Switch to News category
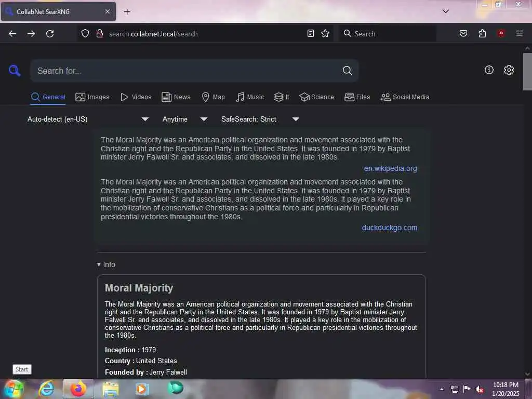The height and width of the screenshot is (399, 532). click(x=176, y=97)
